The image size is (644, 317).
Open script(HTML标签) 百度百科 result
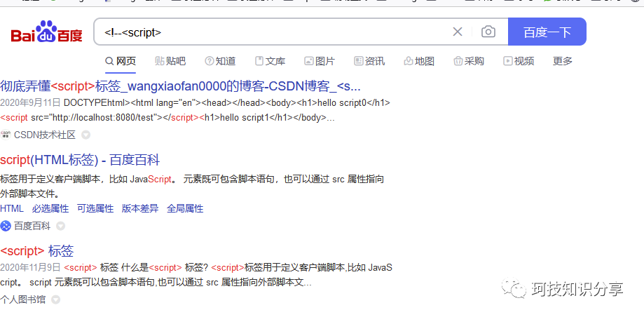coord(80,160)
